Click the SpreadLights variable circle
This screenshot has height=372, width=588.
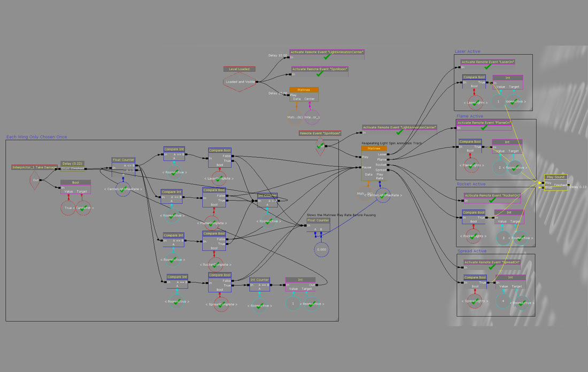tap(474, 301)
